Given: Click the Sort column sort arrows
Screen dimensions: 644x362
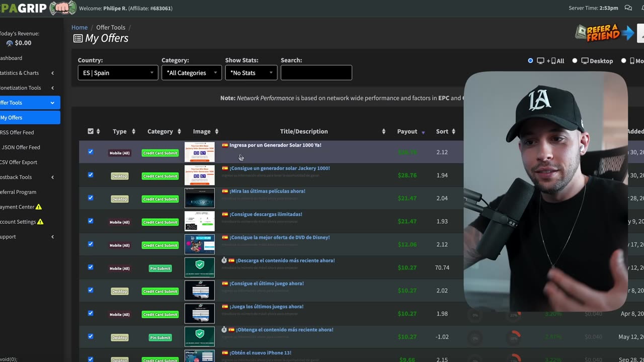Looking at the screenshot, I should (x=453, y=132).
